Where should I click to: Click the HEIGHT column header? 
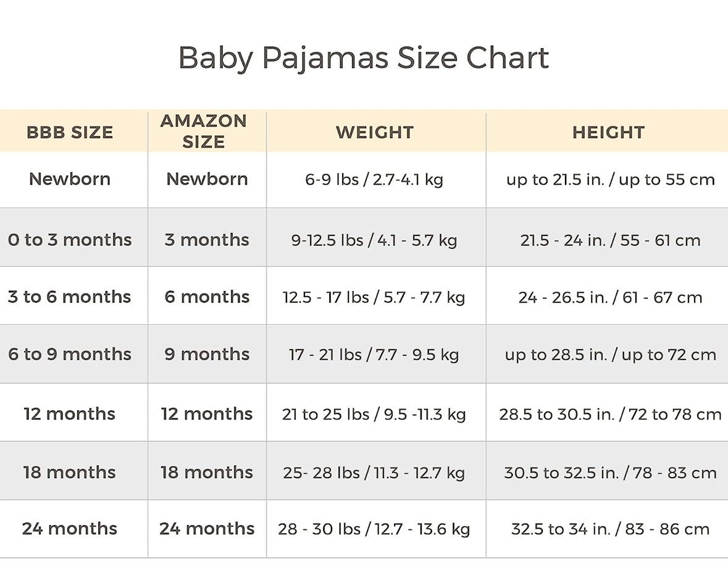coord(608,132)
